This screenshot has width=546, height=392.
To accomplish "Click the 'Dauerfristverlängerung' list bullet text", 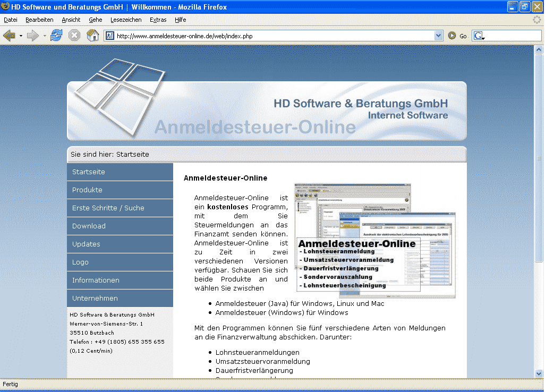I will (x=254, y=370).
